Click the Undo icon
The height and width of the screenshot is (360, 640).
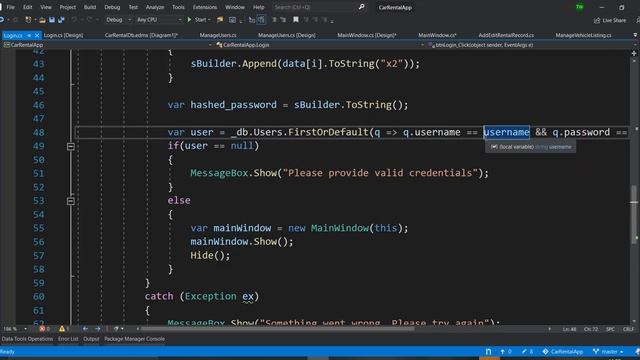[x=74, y=20]
